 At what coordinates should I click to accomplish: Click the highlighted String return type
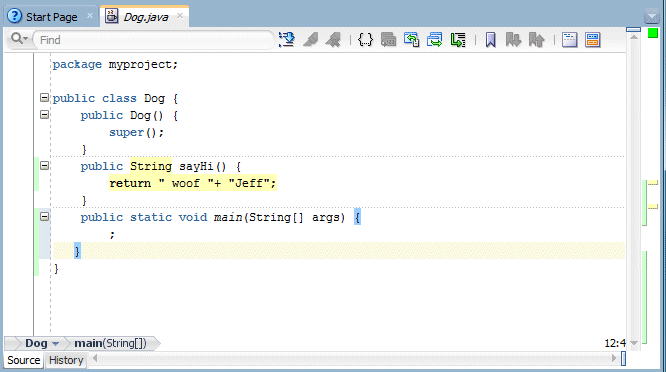click(x=151, y=166)
